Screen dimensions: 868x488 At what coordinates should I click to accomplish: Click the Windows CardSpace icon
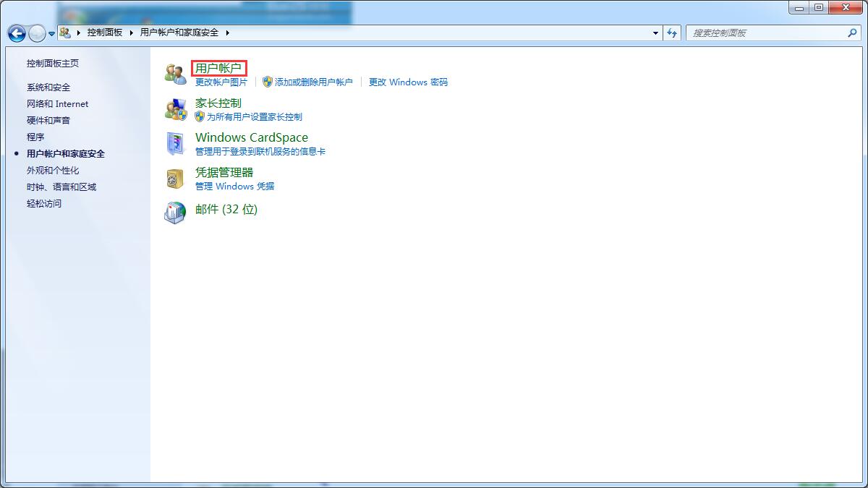pyautogui.click(x=175, y=144)
